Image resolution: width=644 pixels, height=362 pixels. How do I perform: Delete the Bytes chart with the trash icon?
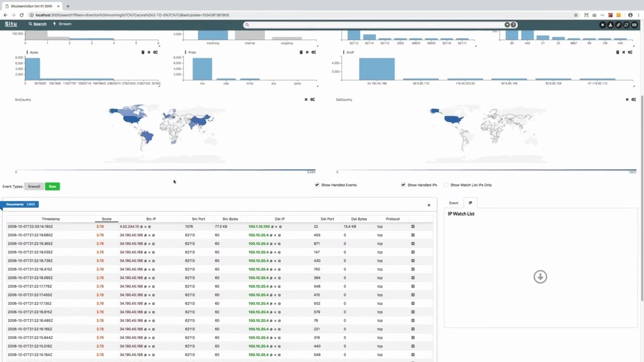tap(143, 52)
